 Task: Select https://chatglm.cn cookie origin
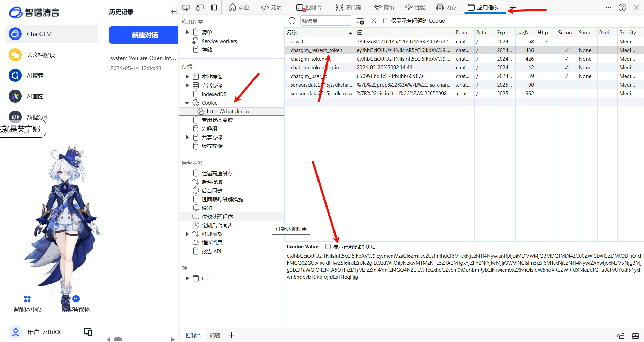(231, 111)
